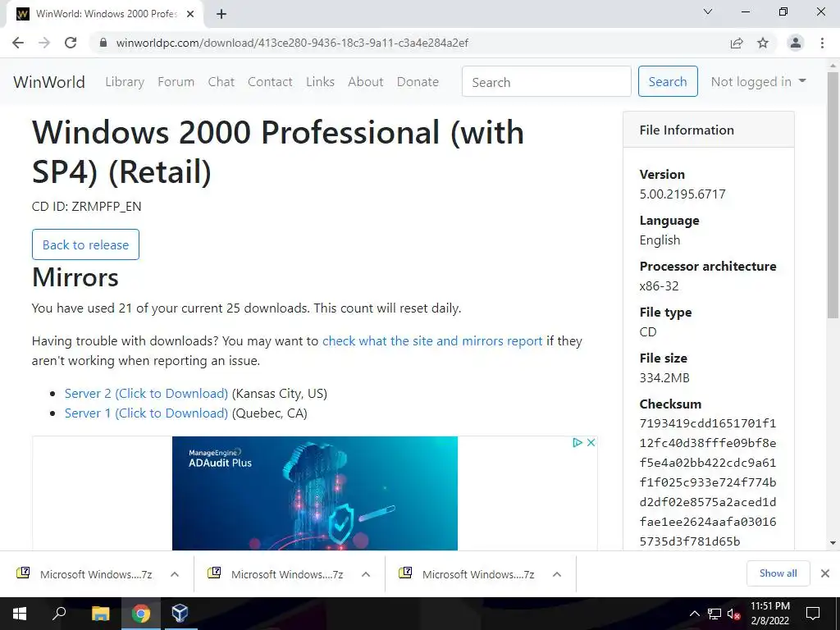Open the About nav item
This screenshot has width=840, height=630.
pyautogui.click(x=366, y=82)
